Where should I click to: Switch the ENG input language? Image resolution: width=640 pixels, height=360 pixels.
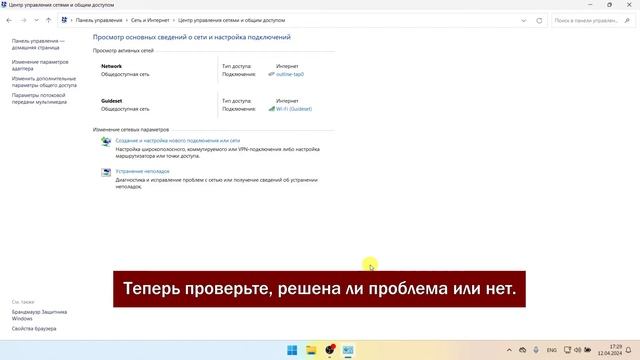551,350
